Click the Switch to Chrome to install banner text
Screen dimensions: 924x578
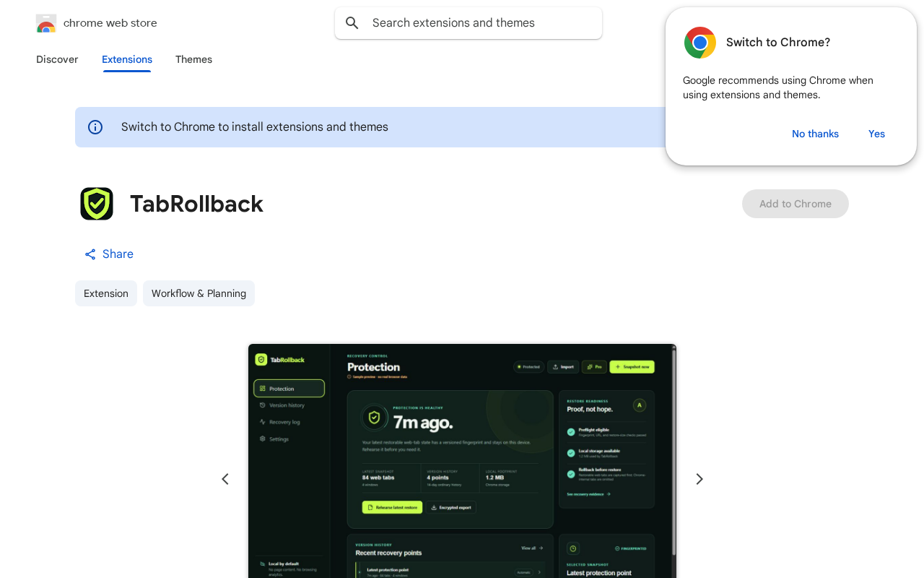tap(255, 127)
